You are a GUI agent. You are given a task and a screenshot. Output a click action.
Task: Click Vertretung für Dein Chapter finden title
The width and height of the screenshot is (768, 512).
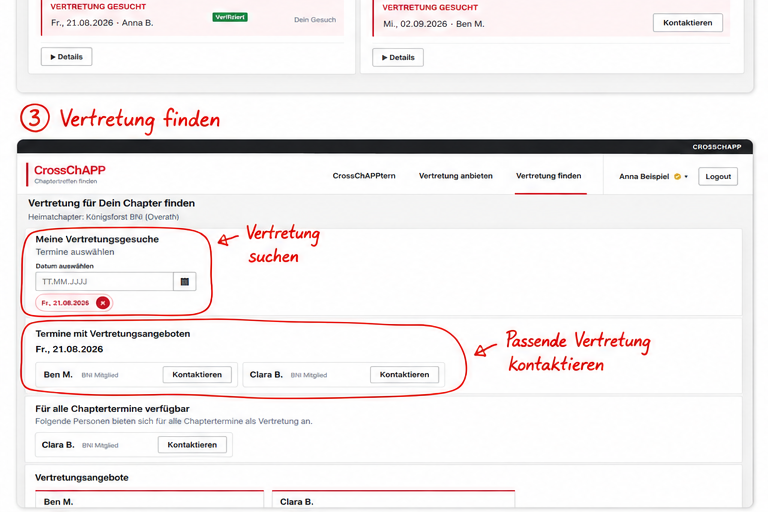[111, 203]
